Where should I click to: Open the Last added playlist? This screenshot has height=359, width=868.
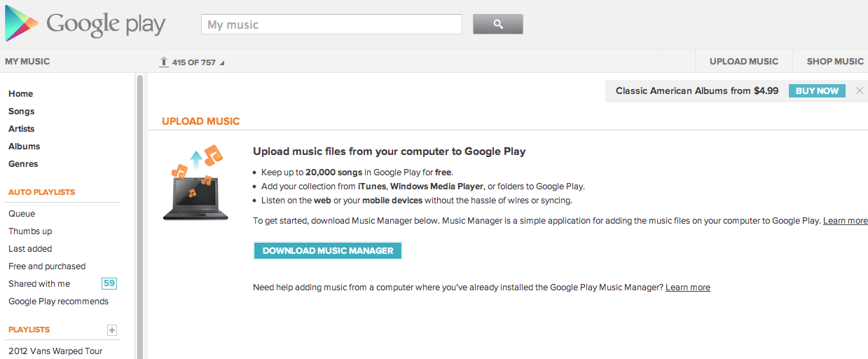coord(30,249)
